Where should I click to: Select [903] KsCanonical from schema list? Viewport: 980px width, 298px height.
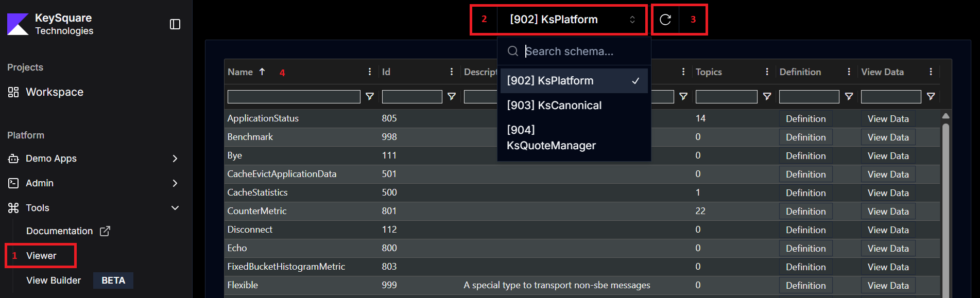coord(554,106)
